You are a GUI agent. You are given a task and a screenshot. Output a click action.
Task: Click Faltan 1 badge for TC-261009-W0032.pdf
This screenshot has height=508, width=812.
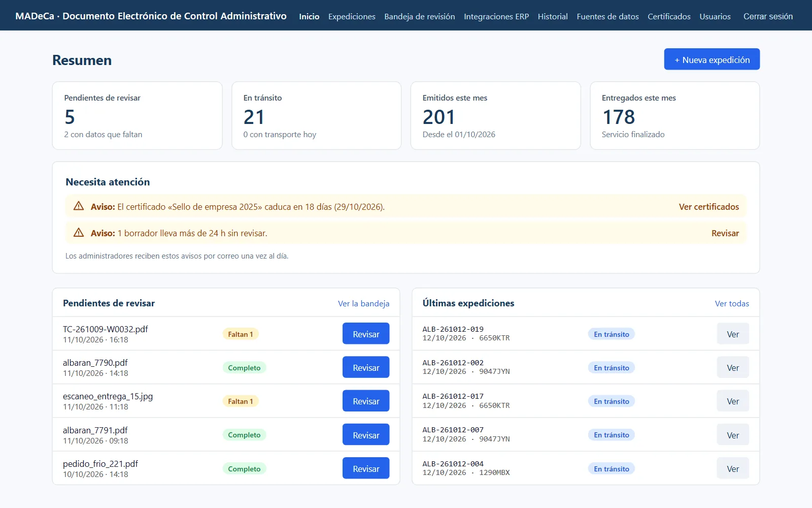[x=241, y=334]
